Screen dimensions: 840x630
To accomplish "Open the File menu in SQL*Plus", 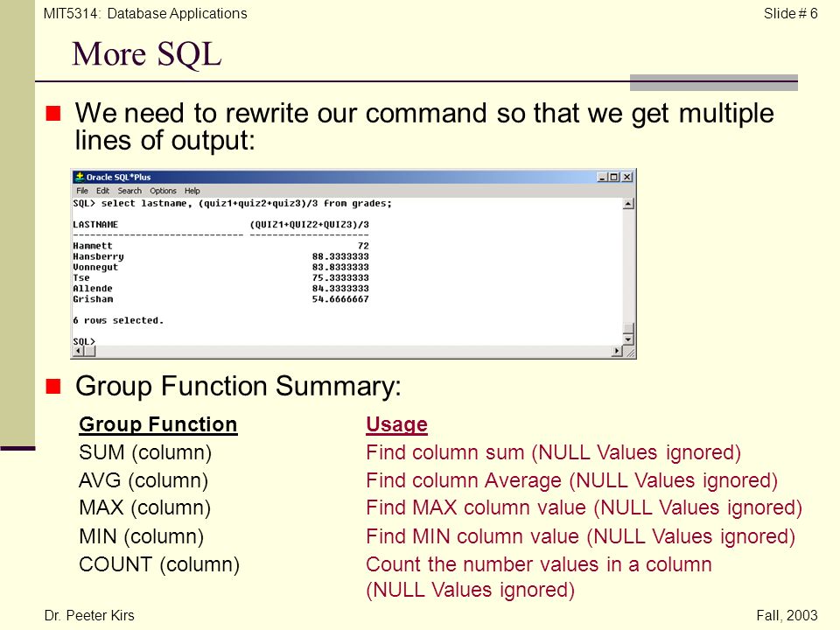I will click(82, 191).
